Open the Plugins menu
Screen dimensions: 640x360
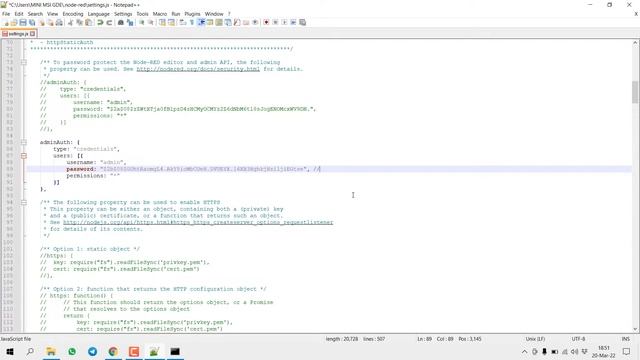click(192, 14)
